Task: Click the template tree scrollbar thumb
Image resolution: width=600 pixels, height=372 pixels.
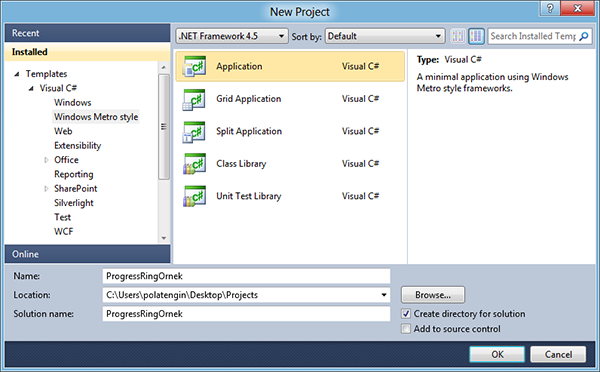Action: coord(164,127)
